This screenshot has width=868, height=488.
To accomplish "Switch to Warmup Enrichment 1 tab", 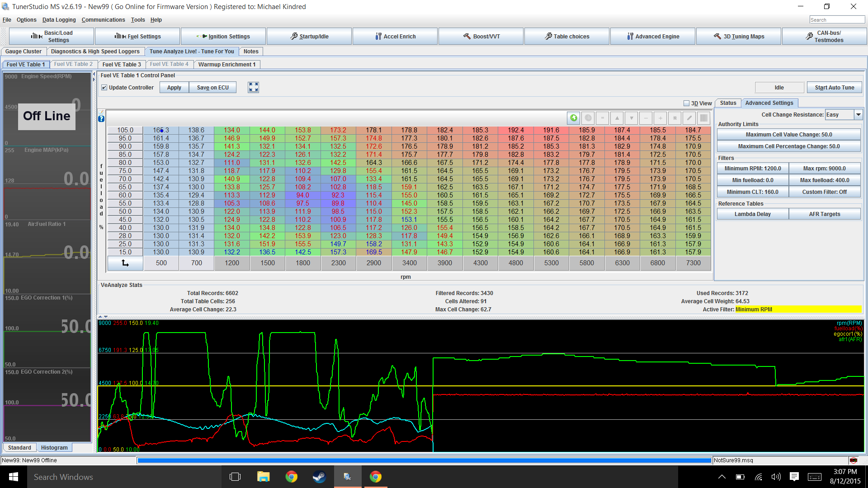I will point(226,65).
